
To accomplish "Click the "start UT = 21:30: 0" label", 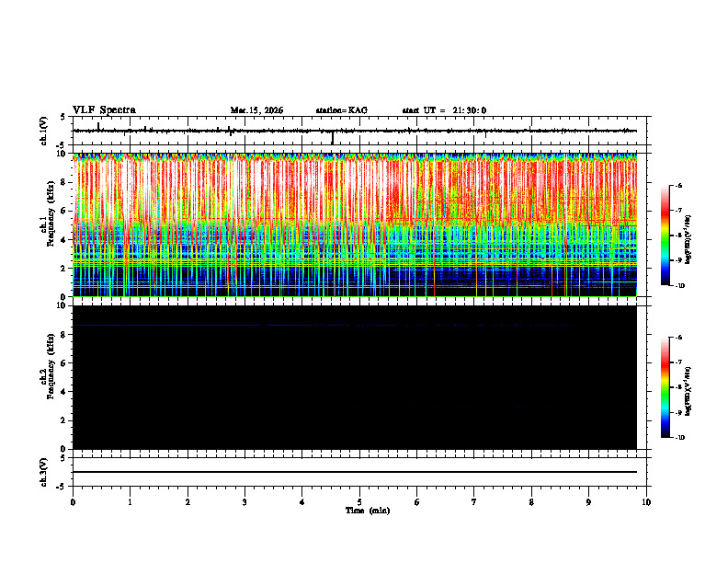I will (444, 110).
